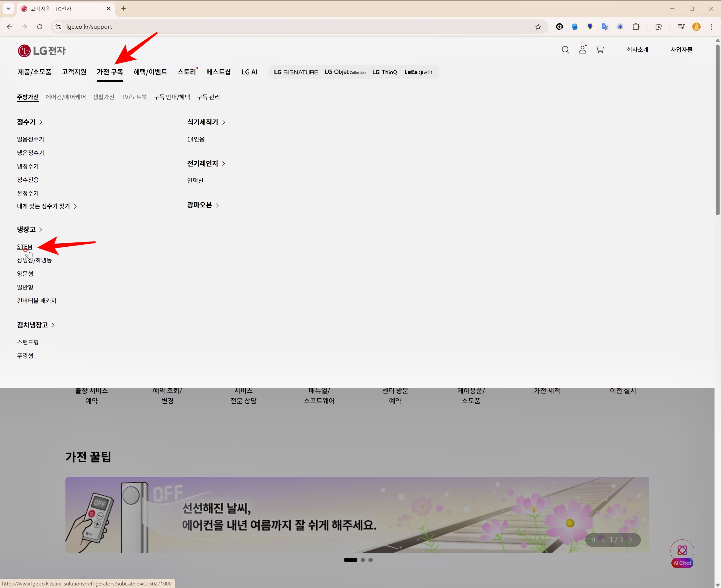The image size is (721, 588).
Task: Reload the page in browser
Action: (x=40, y=27)
